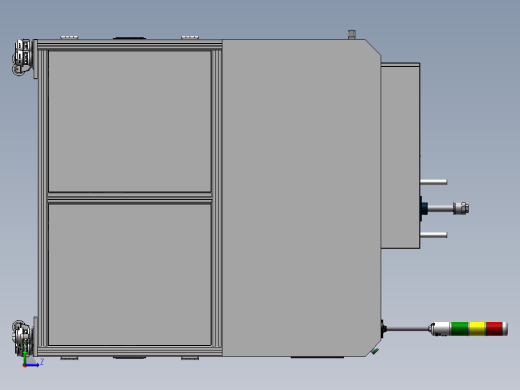The height and width of the screenshot is (390, 520).
Task: Select the lower-left caster wheel assembly
Action: coord(23,337)
